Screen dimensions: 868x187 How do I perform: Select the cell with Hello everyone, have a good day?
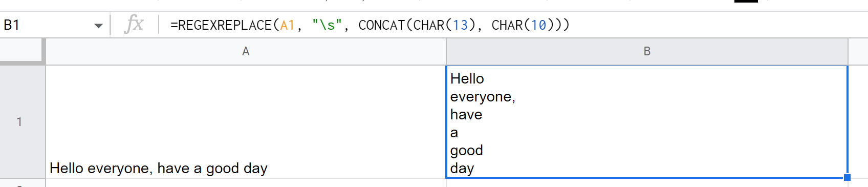(246, 122)
